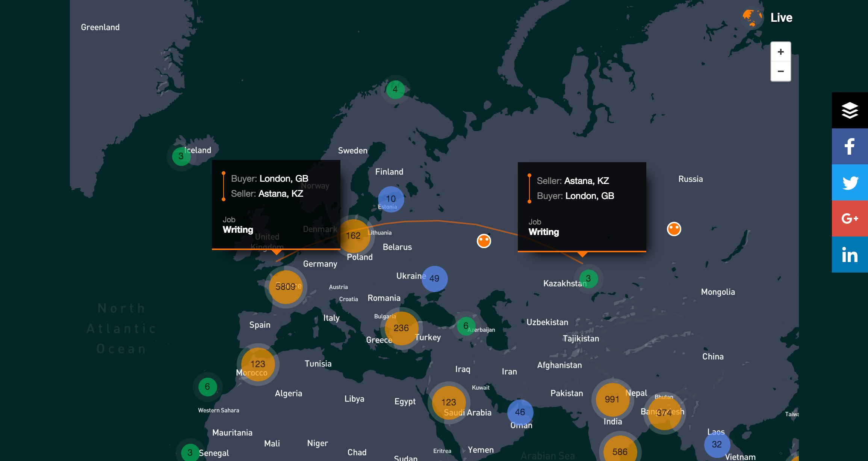The height and width of the screenshot is (461, 868).
Task: Open the 6 cluster over Azerbaijan
Action: tap(466, 326)
